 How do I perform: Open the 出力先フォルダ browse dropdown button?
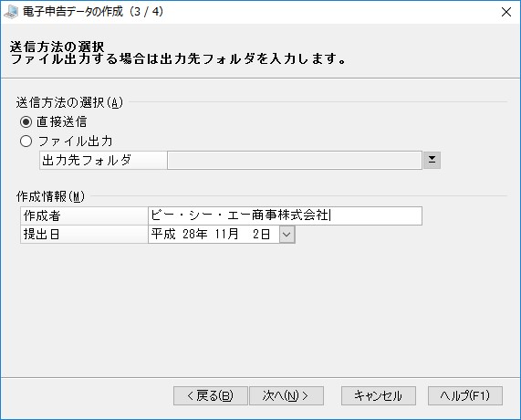[x=432, y=161]
